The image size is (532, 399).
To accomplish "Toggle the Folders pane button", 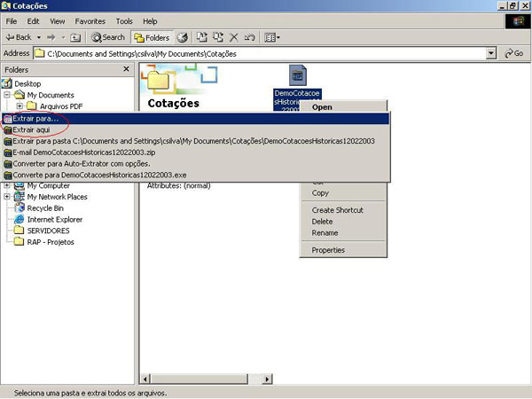I will [x=151, y=37].
